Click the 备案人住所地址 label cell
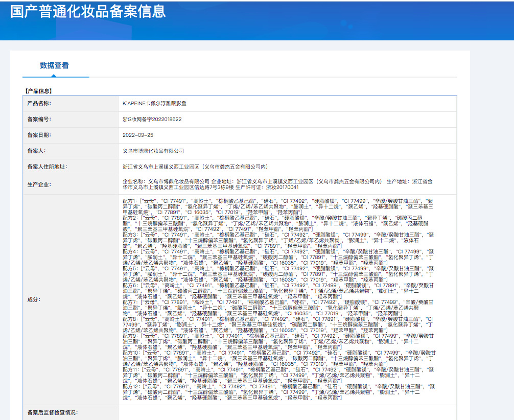 71,167
